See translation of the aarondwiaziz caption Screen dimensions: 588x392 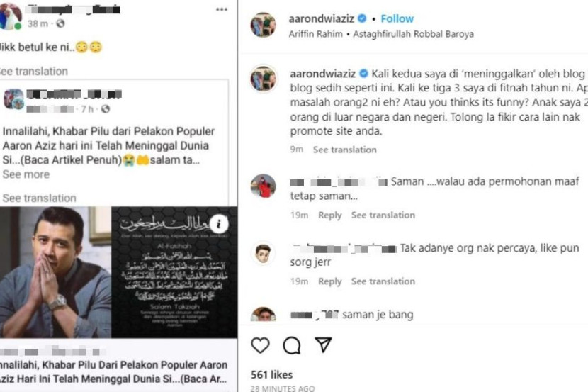tap(344, 150)
